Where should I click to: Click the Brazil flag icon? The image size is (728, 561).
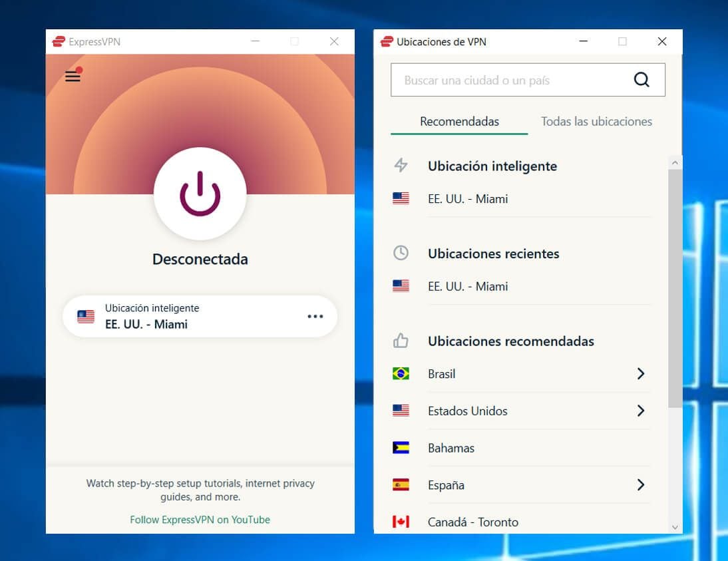click(x=401, y=373)
